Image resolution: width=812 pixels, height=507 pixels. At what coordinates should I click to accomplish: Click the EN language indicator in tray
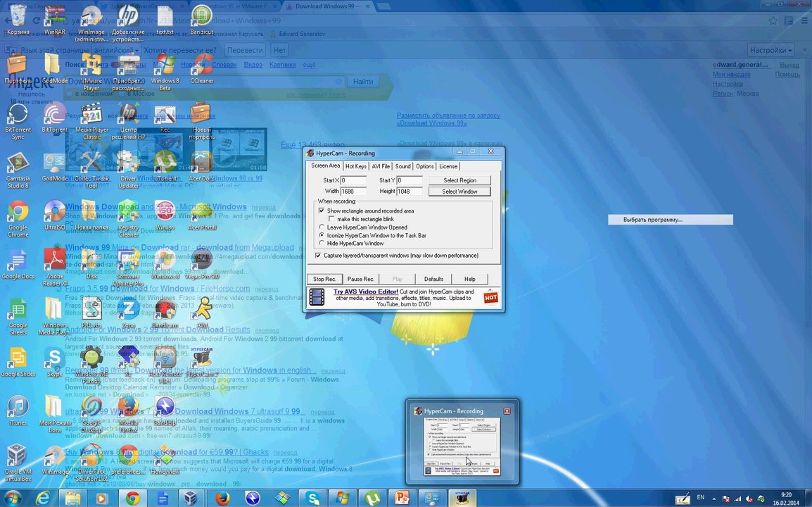point(701,497)
